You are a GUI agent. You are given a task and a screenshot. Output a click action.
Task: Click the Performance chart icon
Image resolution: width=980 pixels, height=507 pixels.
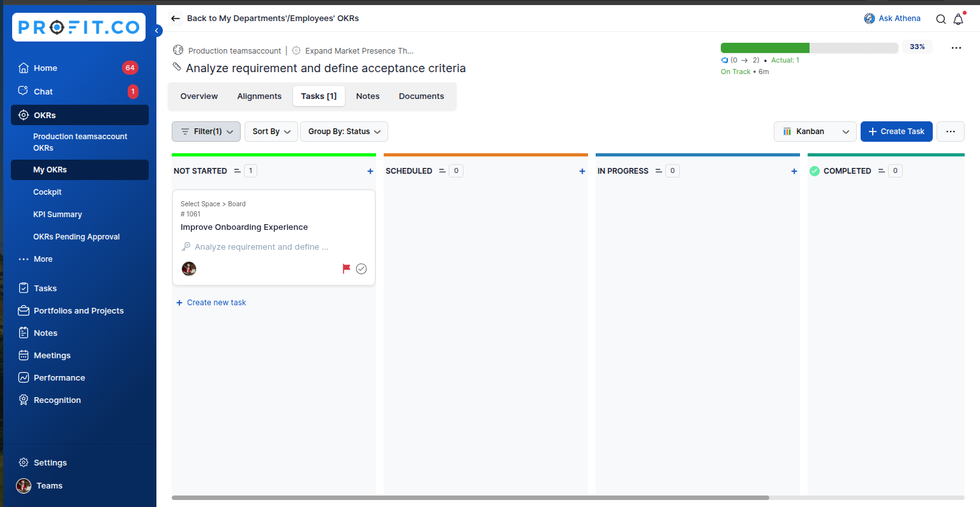click(24, 377)
